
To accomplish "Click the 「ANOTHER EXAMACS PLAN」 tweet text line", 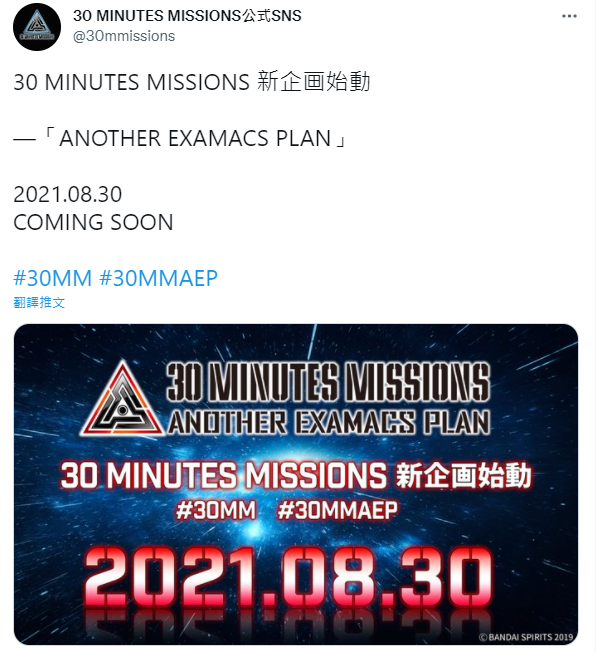I will coord(180,138).
